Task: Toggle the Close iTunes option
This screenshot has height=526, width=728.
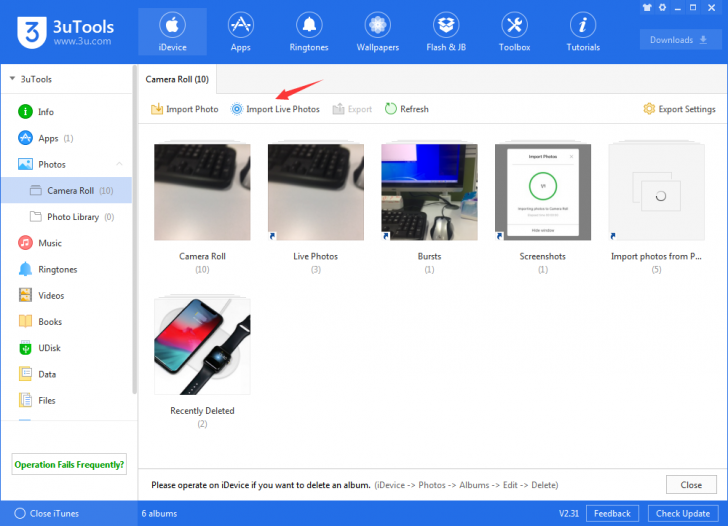Action: [46, 513]
